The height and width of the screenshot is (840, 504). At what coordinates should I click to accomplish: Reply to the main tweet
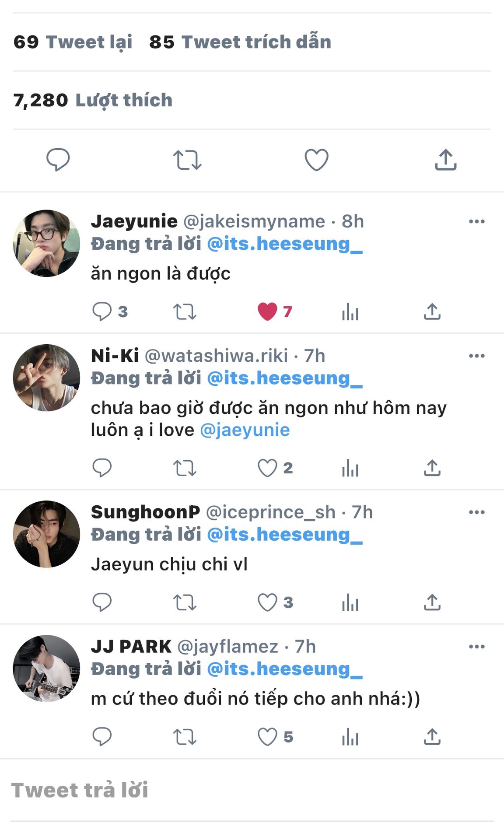point(58,160)
